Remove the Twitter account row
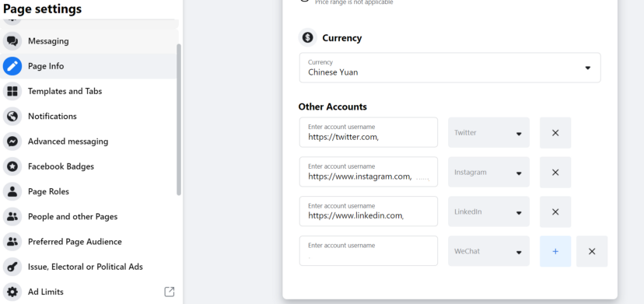644x304 pixels. point(555,133)
